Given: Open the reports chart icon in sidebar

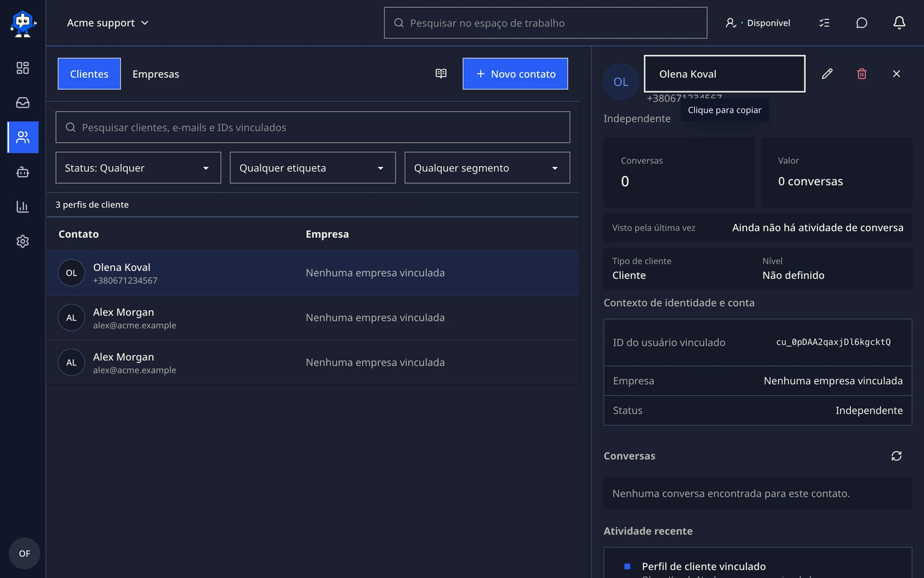Looking at the screenshot, I should tap(23, 207).
